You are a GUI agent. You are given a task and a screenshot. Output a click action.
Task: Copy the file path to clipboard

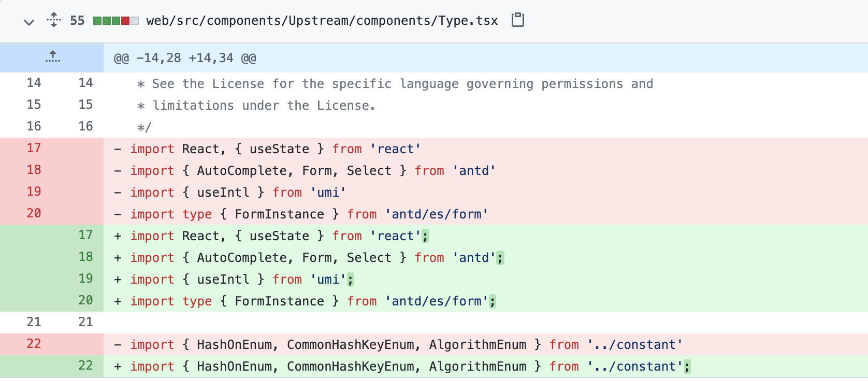point(518,20)
